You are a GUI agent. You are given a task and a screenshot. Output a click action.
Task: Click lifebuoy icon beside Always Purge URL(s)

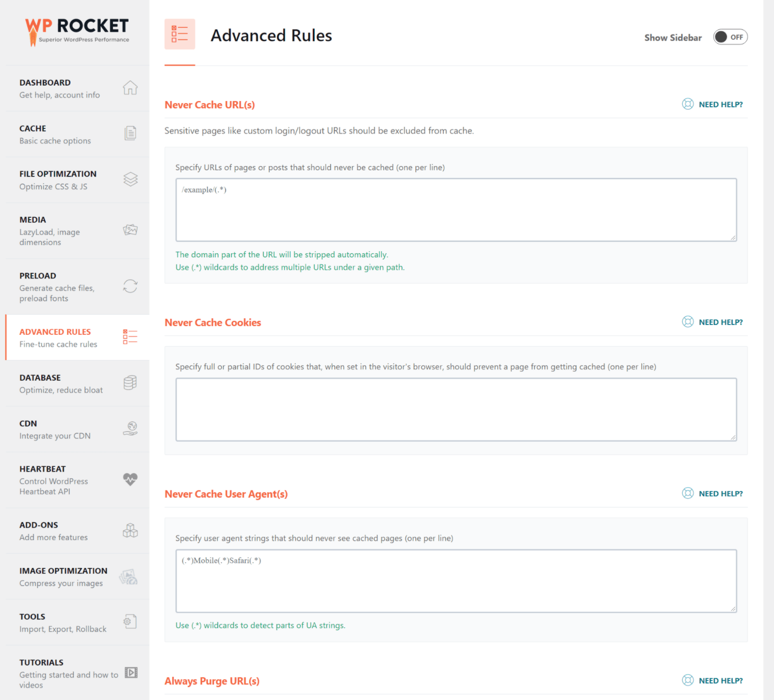[x=688, y=680]
